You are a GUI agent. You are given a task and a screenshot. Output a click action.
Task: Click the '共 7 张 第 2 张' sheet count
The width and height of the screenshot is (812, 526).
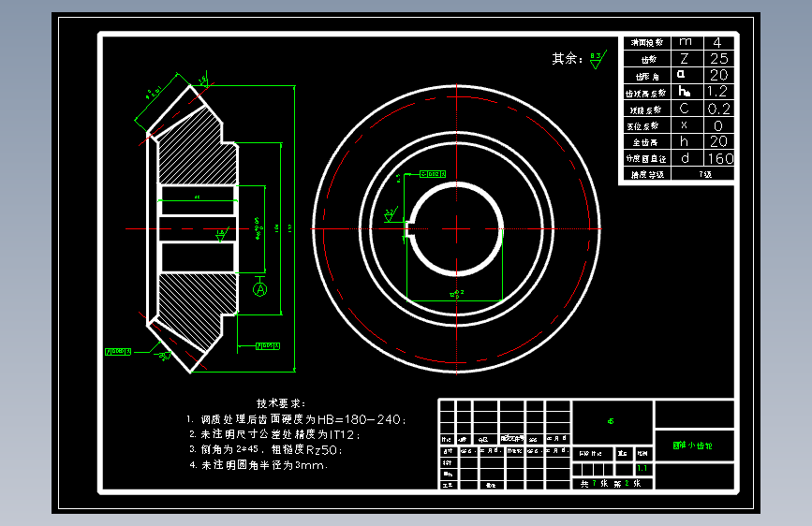click(611, 484)
